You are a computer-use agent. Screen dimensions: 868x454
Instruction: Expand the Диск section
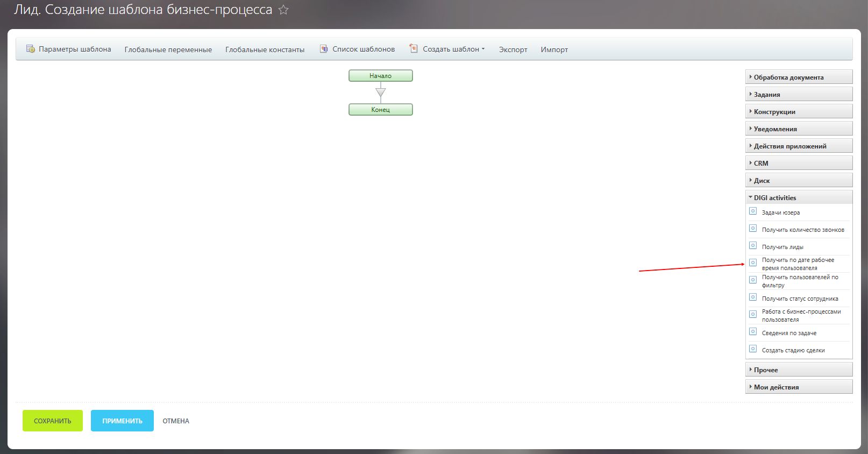pos(799,180)
